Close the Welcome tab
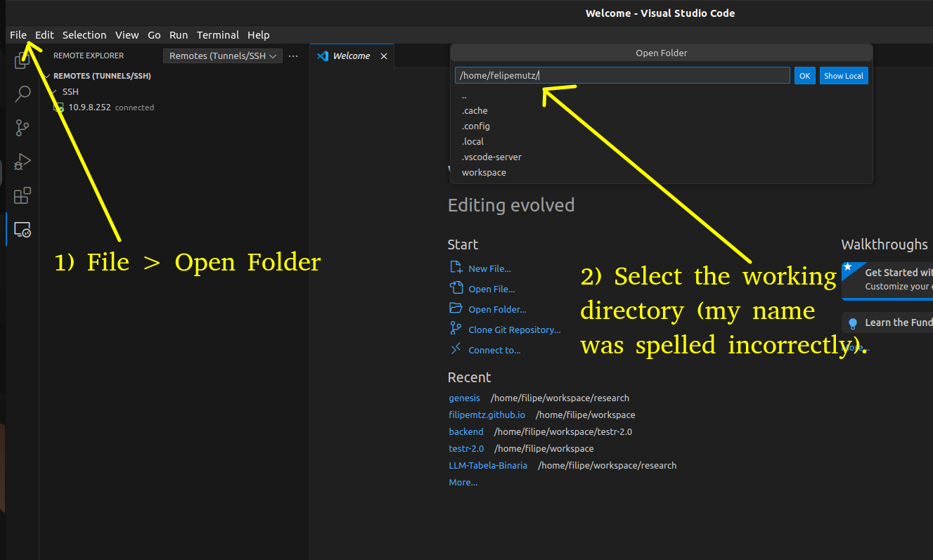The height and width of the screenshot is (560, 933). 384,56
